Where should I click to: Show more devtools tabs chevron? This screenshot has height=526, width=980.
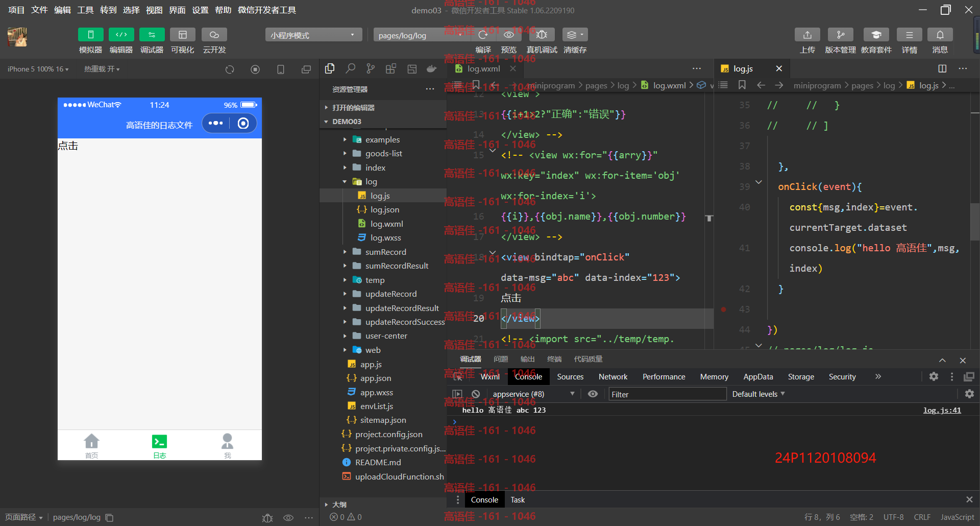coord(878,377)
